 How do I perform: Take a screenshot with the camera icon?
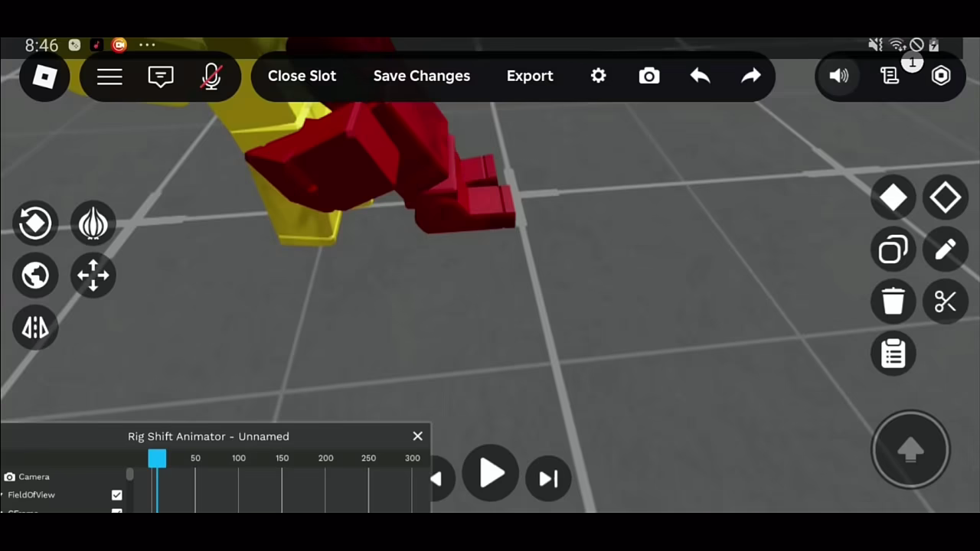pyautogui.click(x=648, y=76)
